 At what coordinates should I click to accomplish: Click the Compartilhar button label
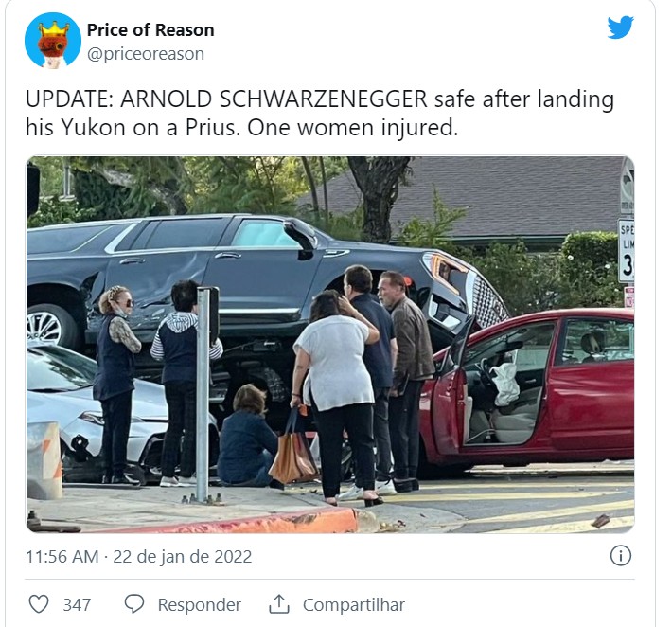(354, 605)
